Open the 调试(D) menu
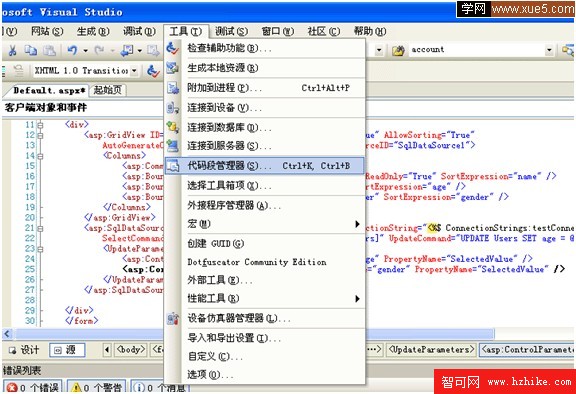 click(x=139, y=32)
